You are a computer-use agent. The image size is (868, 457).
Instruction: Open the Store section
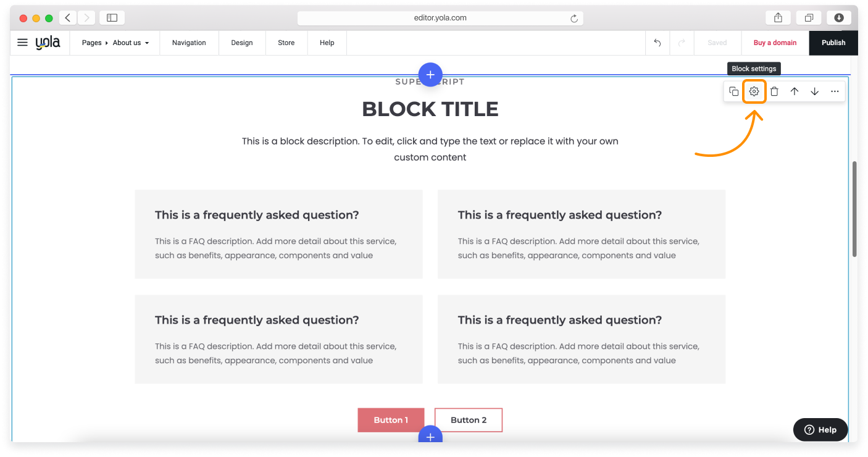286,43
